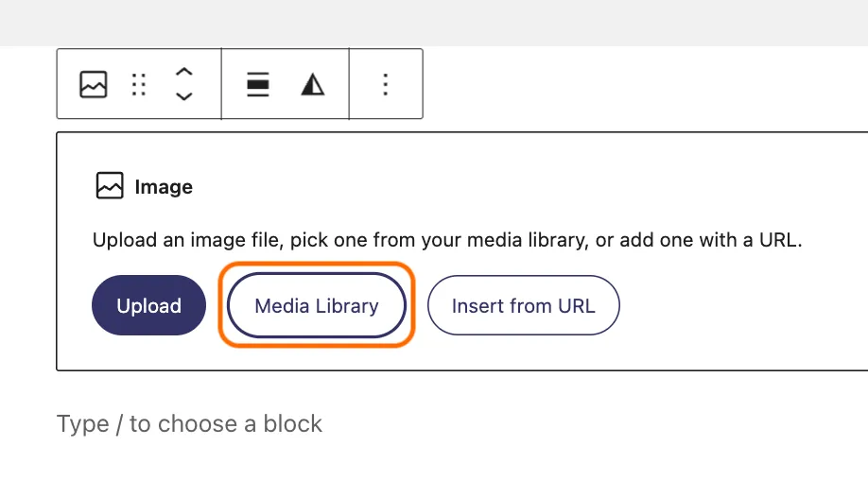The width and height of the screenshot is (868, 480).
Task: Apply duotone filter via triangle icon
Action: [312, 85]
